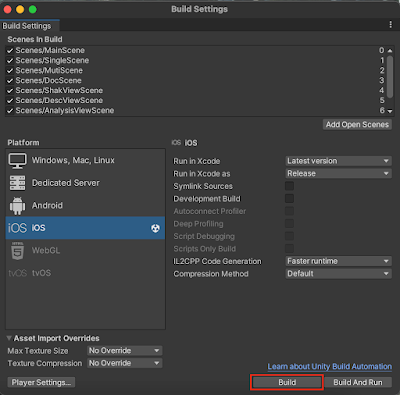Click the Autoconnect Profiler checkbox
This screenshot has height=395, width=400.
click(289, 211)
